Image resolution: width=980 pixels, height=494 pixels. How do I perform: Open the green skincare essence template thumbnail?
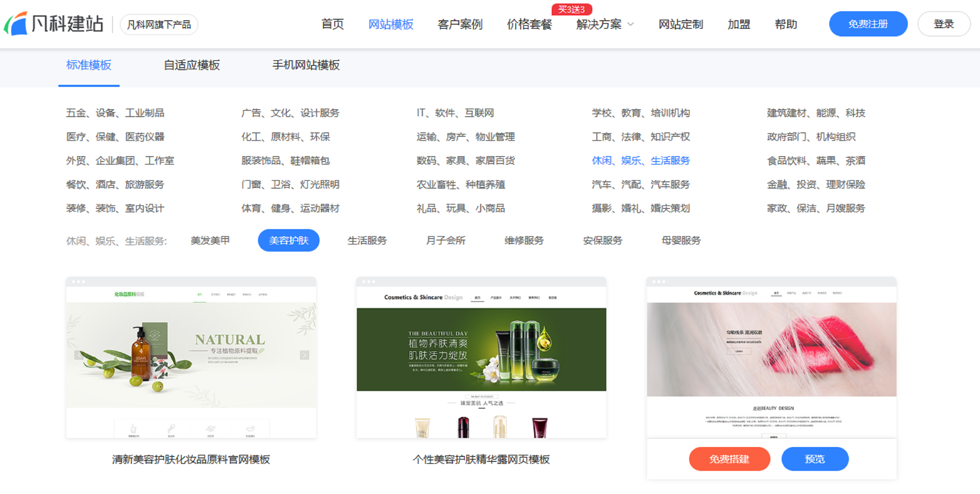tap(481, 358)
